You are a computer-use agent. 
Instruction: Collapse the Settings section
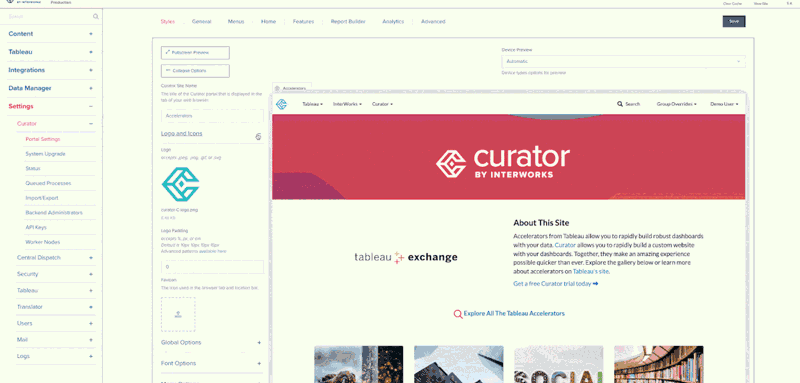pos(91,107)
